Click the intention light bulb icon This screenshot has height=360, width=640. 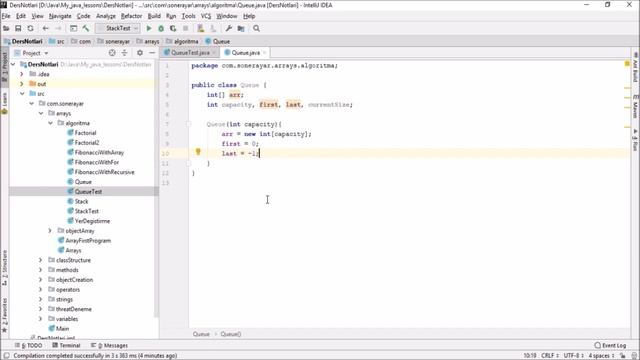pyautogui.click(x=198, y=152)
